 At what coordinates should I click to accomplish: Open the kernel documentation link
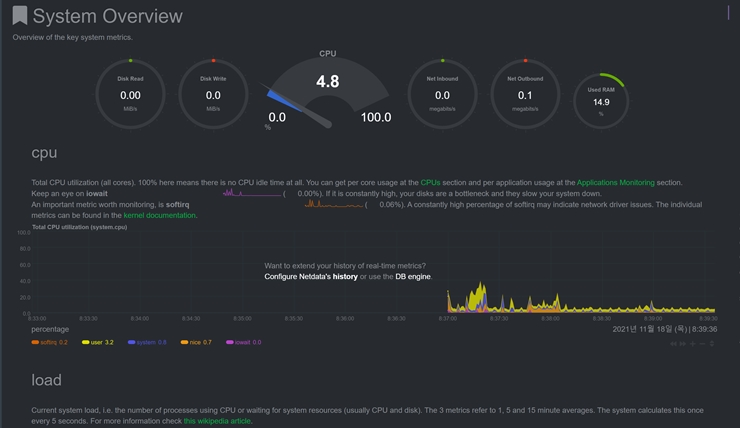click(x=160, y=215)
